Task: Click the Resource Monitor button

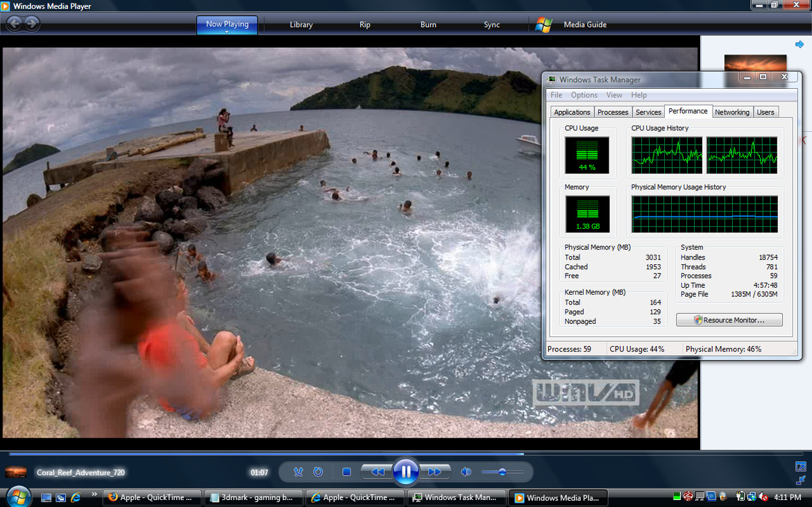Action: [x=729, y=320]
